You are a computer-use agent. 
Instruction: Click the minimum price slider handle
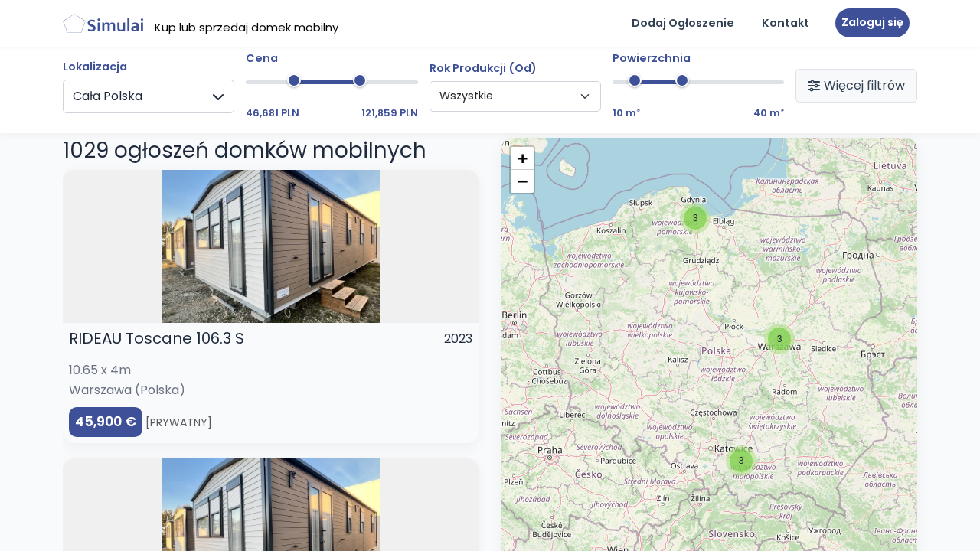click(x=294, y=81)
